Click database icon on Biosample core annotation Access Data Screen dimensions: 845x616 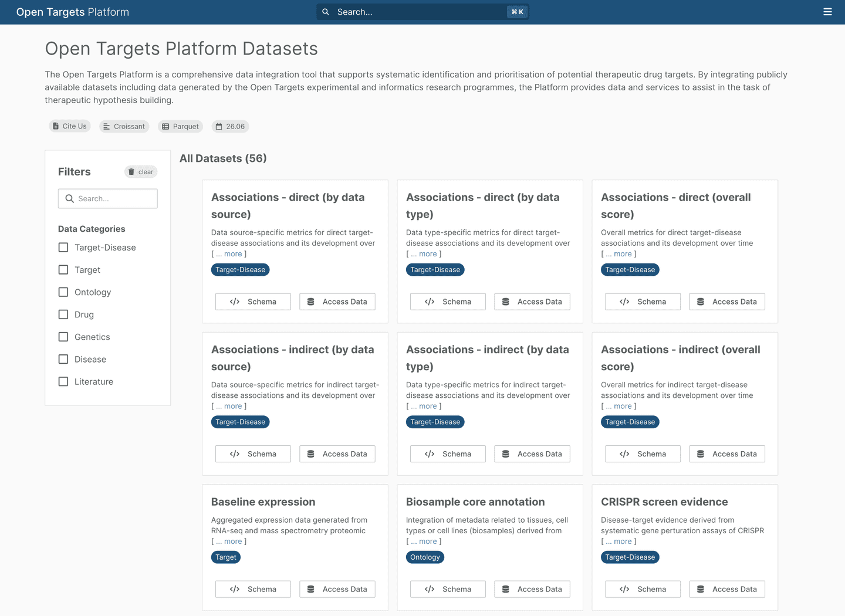(x=506, y=589)
